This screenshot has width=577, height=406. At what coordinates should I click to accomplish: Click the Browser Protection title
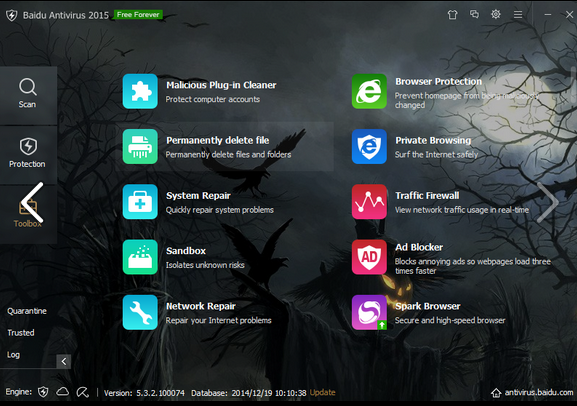[x=439, y=81]
